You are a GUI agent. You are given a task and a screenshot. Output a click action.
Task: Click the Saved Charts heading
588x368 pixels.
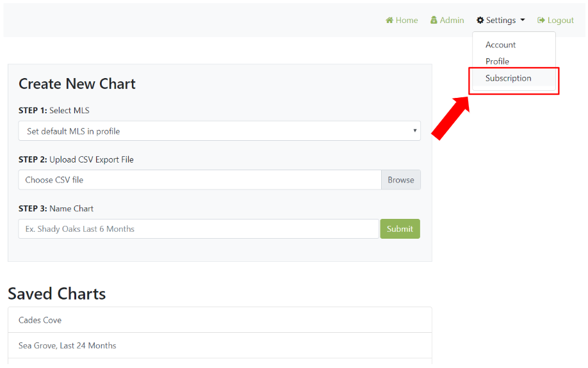pos(56,294)
